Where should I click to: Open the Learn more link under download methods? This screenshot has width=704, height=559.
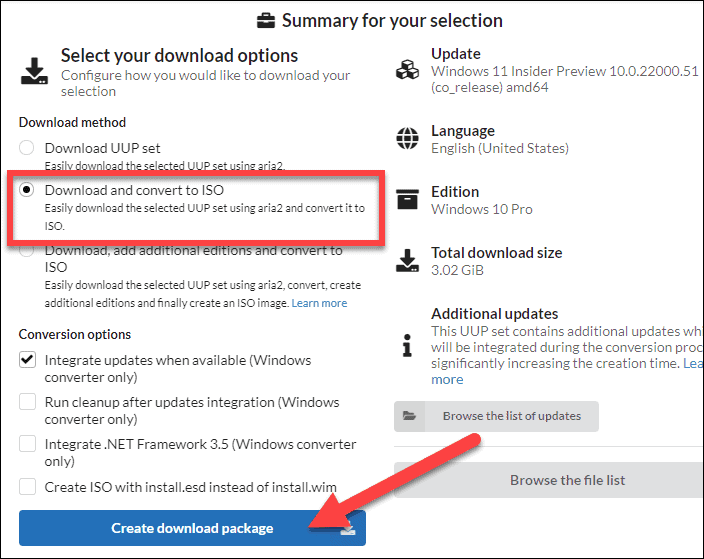pyautogui.click(x=319, y=303)
